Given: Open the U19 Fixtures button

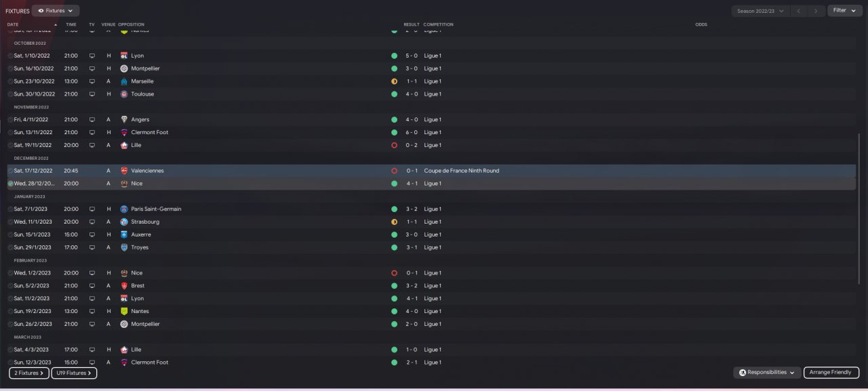Looking at the screenshot, I should click(x=74, y=373).
